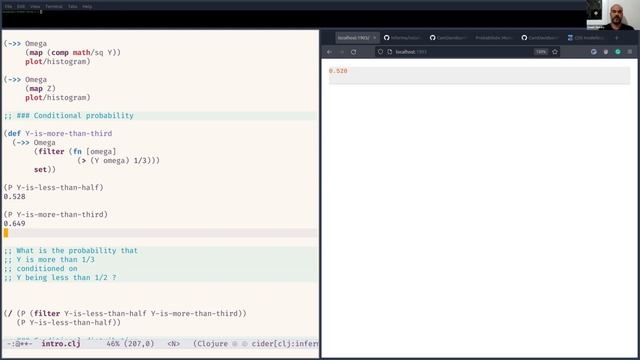Screen dimensions: 640x360
Task: Click ';; Y being less than 1/2 ?' comment
Action: (60, 278)
